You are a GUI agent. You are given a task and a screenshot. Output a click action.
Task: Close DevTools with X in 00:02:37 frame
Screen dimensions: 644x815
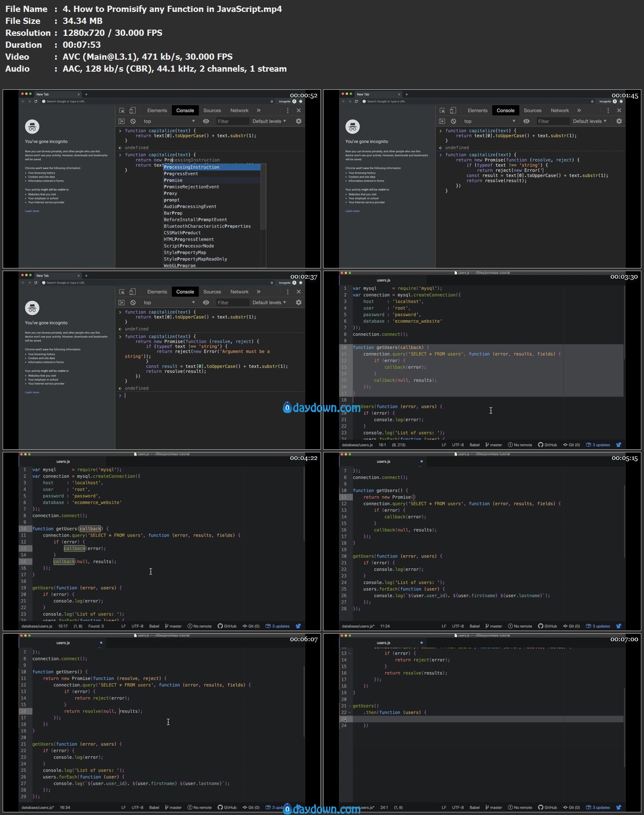tap(299, 292)
